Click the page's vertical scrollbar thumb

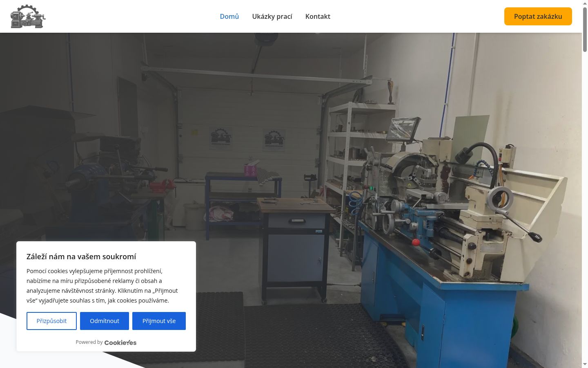point(585,29)
